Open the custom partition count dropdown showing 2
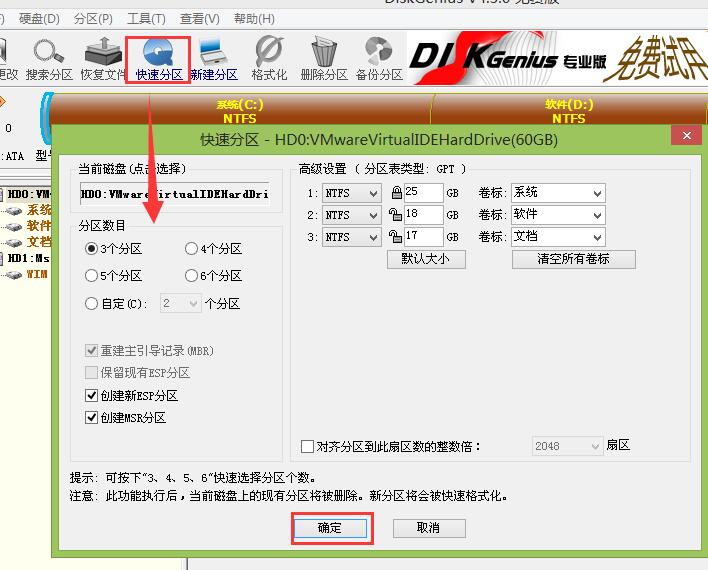Image resolution: width=708 pixels, height=570 pixels. (x=180, y=304)
